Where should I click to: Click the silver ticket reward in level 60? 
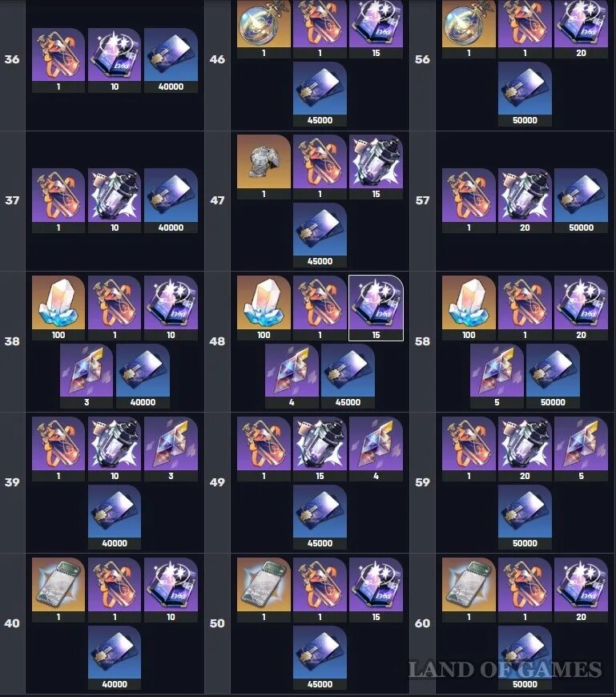469,590
